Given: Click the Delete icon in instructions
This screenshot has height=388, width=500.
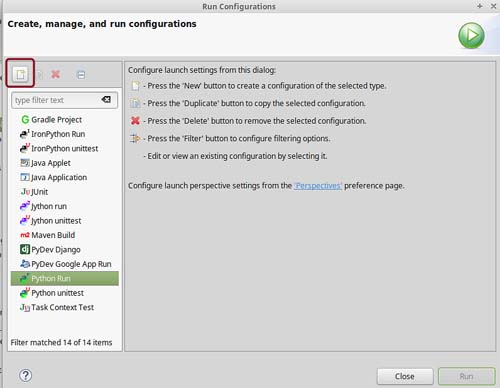Looking at the screenshot, I should click(x=135, y=121).
